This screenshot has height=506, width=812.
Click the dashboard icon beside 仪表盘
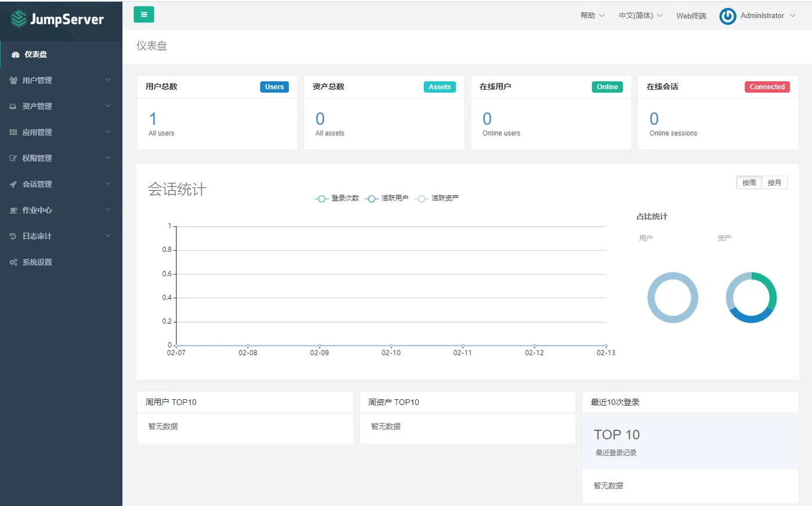16,55
